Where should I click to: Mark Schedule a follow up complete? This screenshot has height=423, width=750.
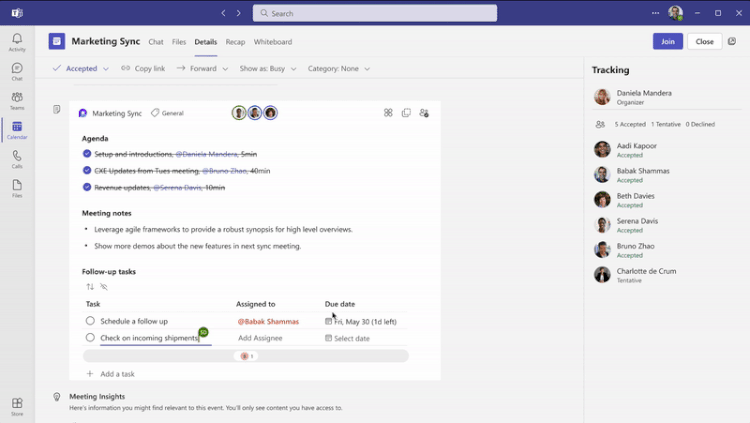click(x=90, y=321)
